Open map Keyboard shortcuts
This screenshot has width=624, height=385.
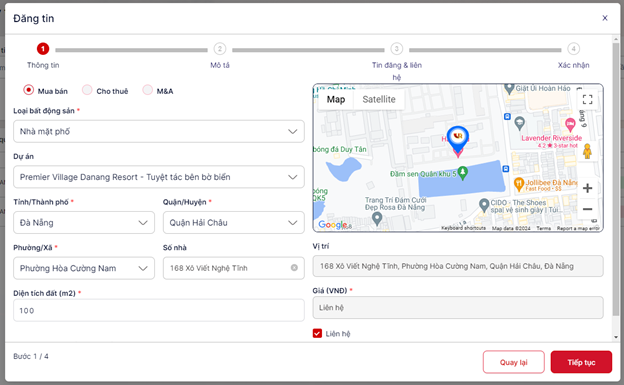[x=463, y=228]
